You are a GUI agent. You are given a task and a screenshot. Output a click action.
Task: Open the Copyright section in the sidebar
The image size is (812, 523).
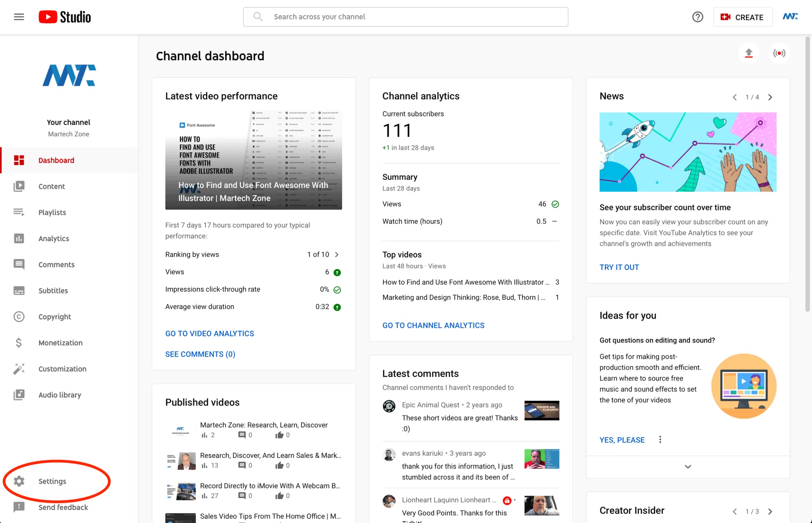(54, 317)
